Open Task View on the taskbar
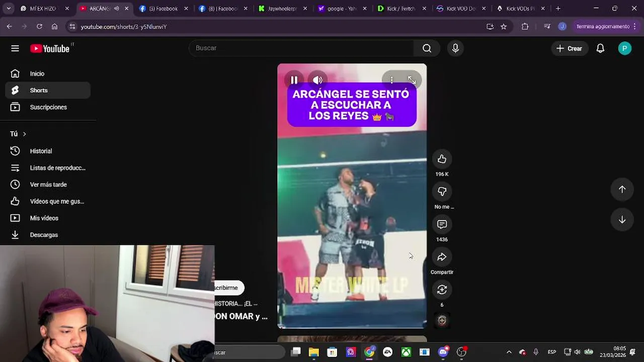644x362 pixels. tap(296, 352)
